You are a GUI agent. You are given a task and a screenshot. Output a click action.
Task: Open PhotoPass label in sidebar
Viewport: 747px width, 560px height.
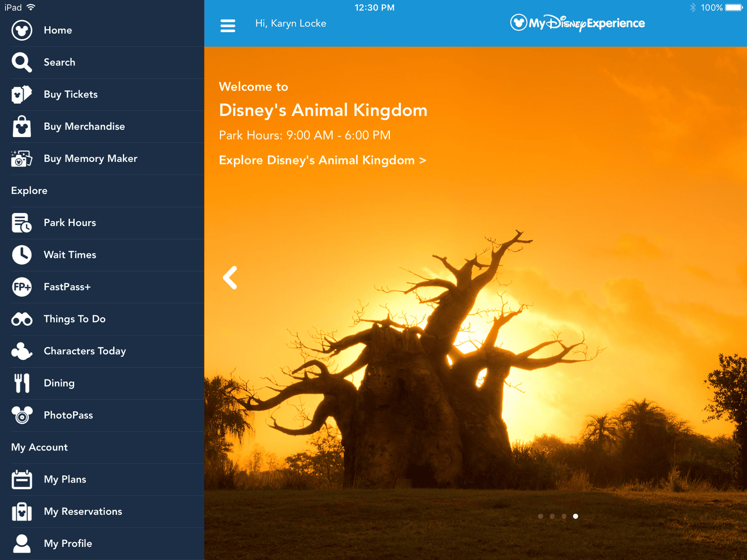pos(69,415)
